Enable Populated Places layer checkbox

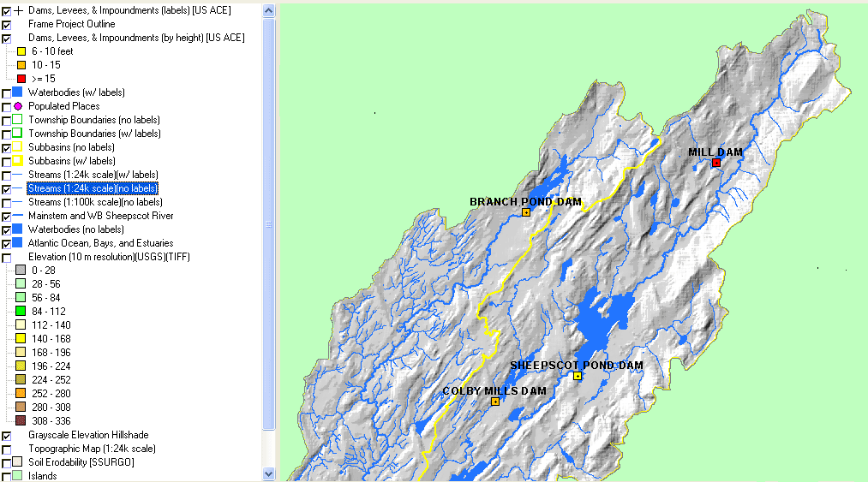[x=7, y=107]
